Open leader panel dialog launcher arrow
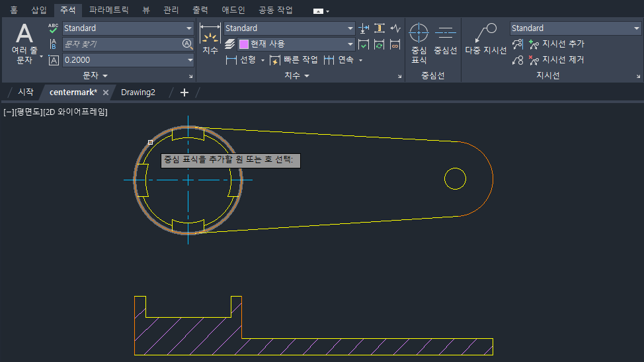 [638, 77]
